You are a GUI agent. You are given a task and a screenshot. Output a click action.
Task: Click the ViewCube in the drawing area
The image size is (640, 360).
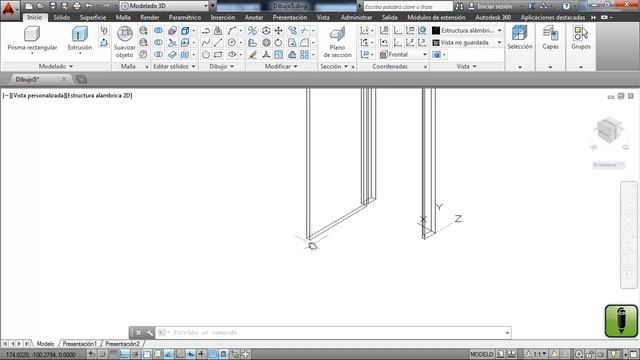click(609, 130)
